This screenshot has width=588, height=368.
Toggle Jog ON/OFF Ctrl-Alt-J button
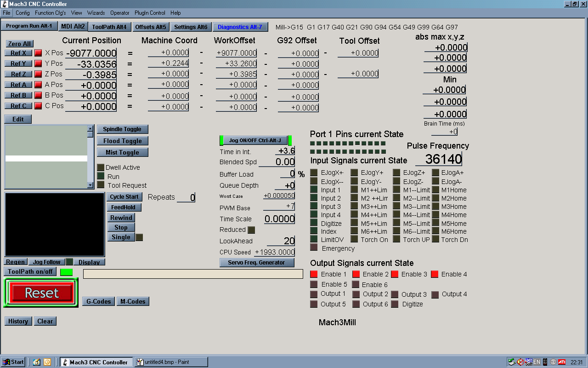(255, 140)
